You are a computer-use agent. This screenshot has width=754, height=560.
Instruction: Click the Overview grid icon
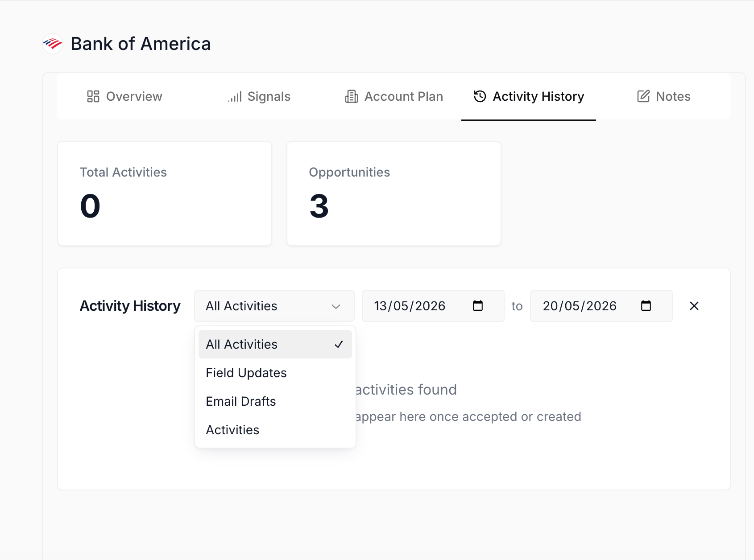[93, 96]
